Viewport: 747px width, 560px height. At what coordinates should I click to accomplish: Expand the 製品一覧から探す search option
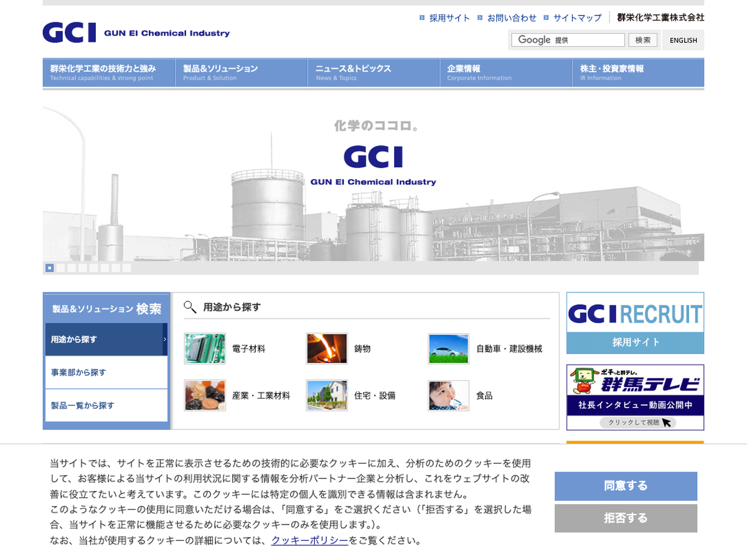[106, 405]
